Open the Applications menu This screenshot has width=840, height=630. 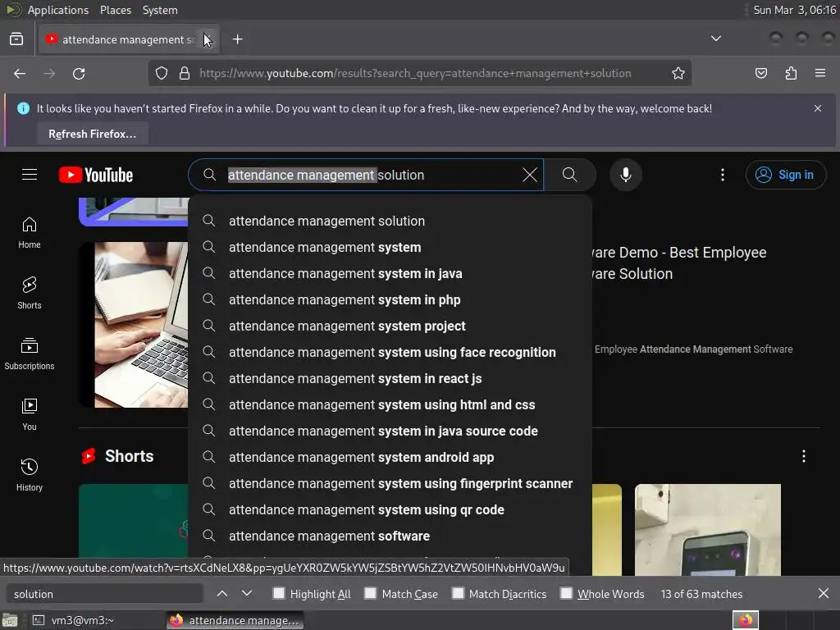click(58, 10)
